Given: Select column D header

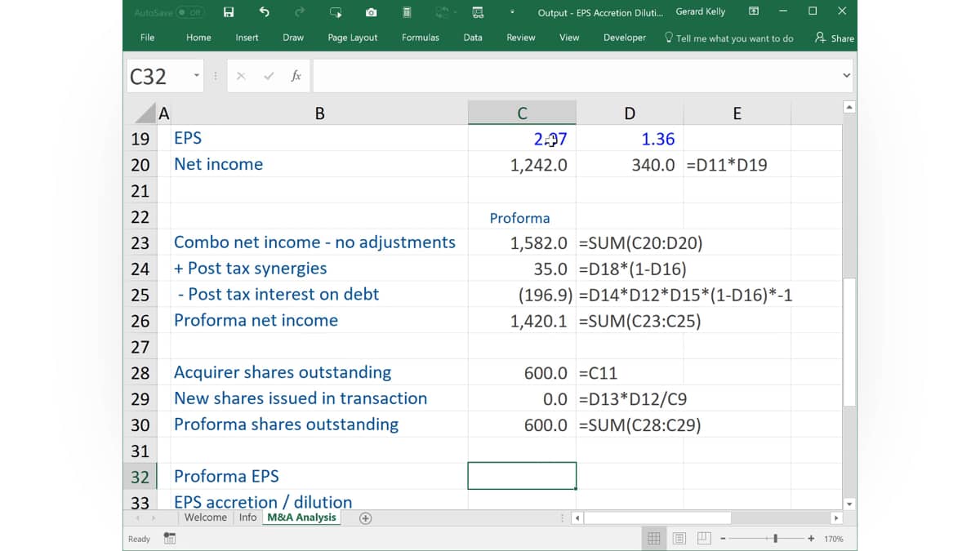Looking at the screenshot, I should [x=630, y=113].
